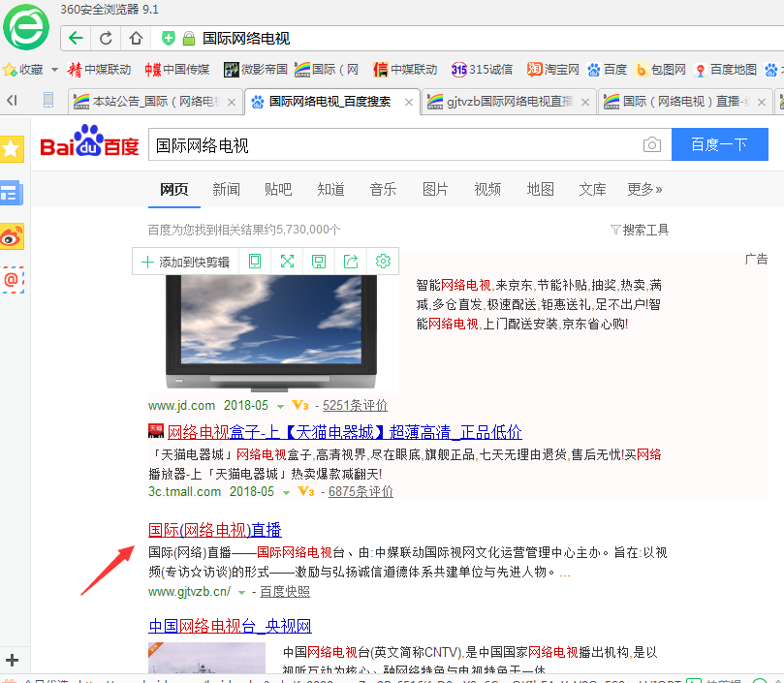
Task: Select the 知道 search category
Action: click(x=330, y=190)
